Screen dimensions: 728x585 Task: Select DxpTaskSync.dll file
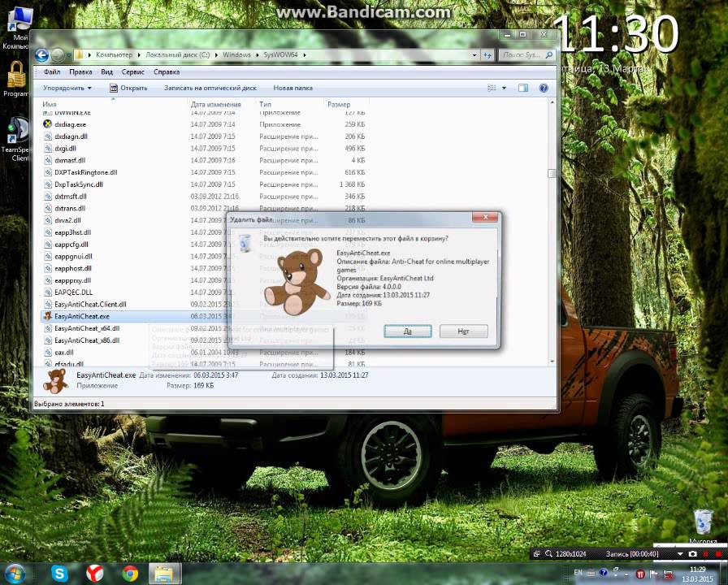(x=79, y=184)
